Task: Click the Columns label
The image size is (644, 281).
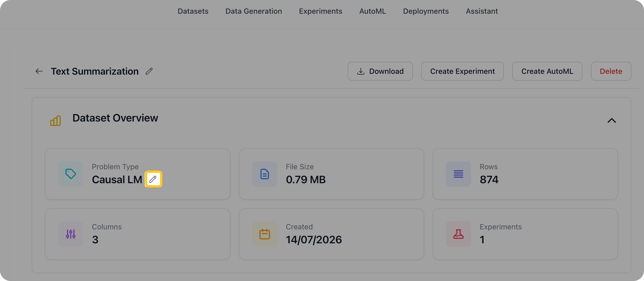Action: [x=107, y=227]
